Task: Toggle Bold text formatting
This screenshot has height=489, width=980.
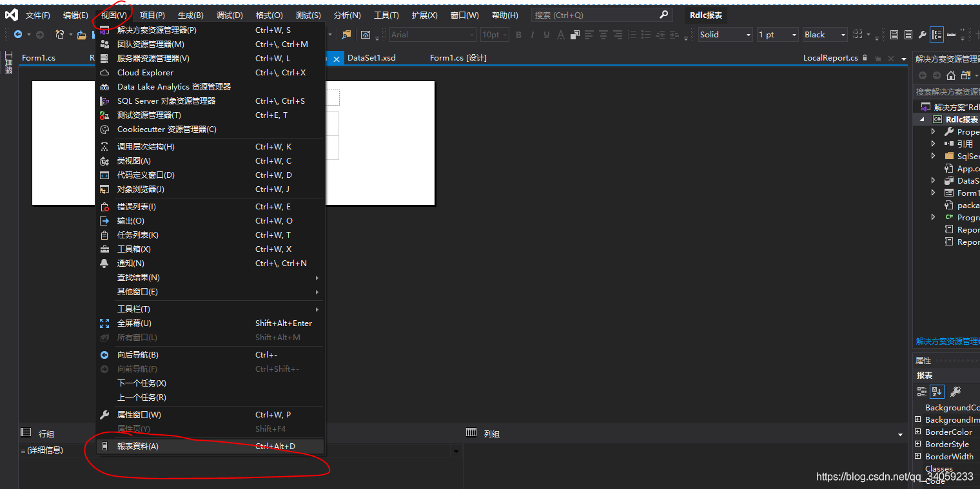Action: pos(519,35)
